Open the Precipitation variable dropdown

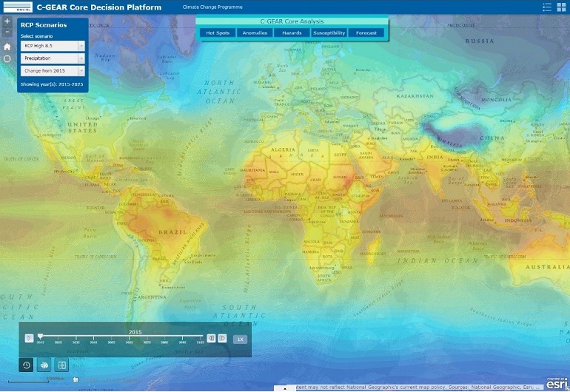coord(53,58)
